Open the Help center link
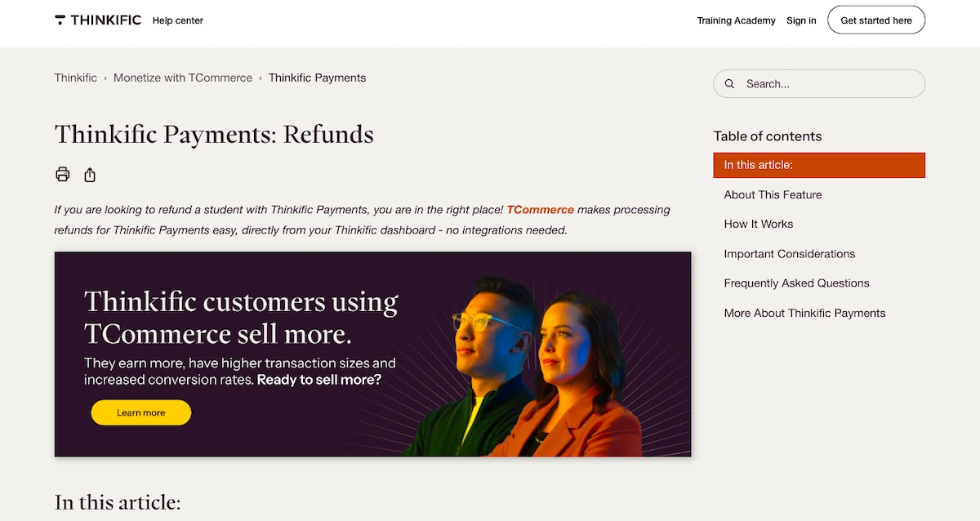Image resolution: width=980 pixels, height=521 pixels. (178, 20)
